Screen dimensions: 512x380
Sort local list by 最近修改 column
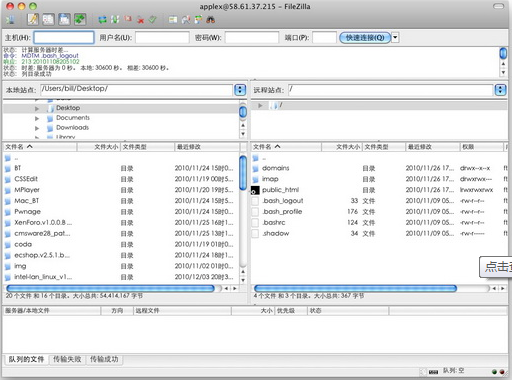[x=207, y=147]
